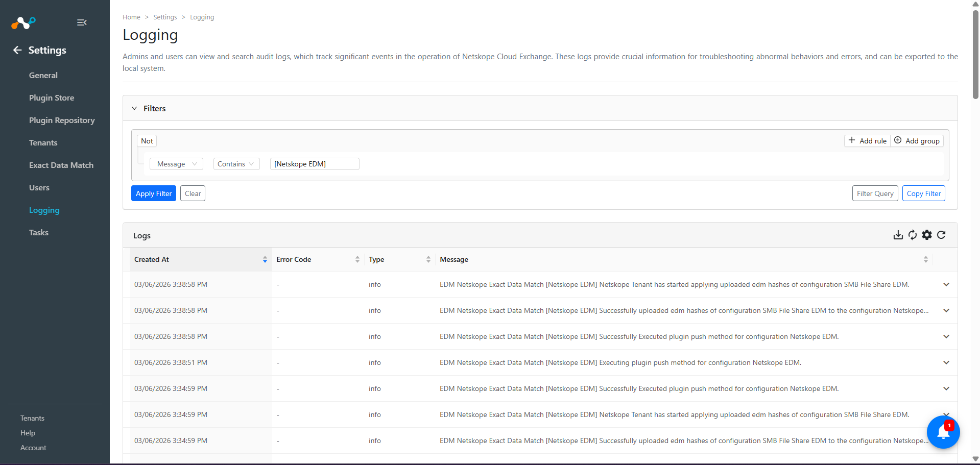Click the Netskope logo in the sidebar

(x=23, y=22)
